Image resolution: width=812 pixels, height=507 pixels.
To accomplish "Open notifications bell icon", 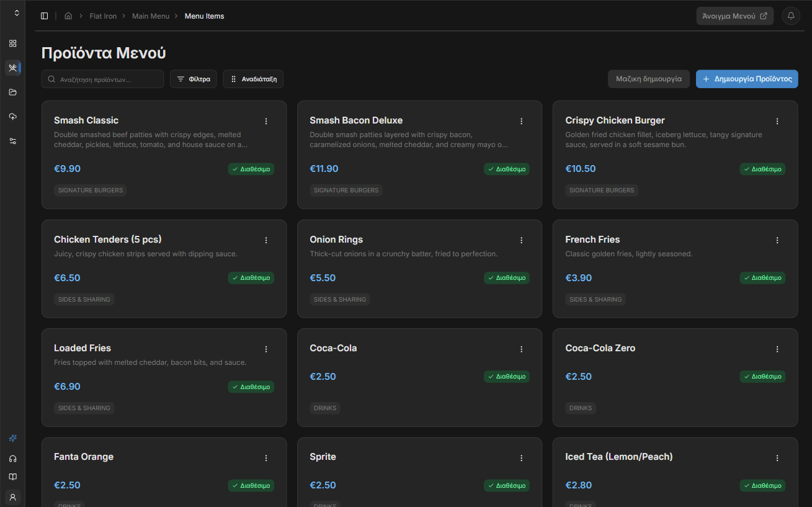I will (790, 16).
